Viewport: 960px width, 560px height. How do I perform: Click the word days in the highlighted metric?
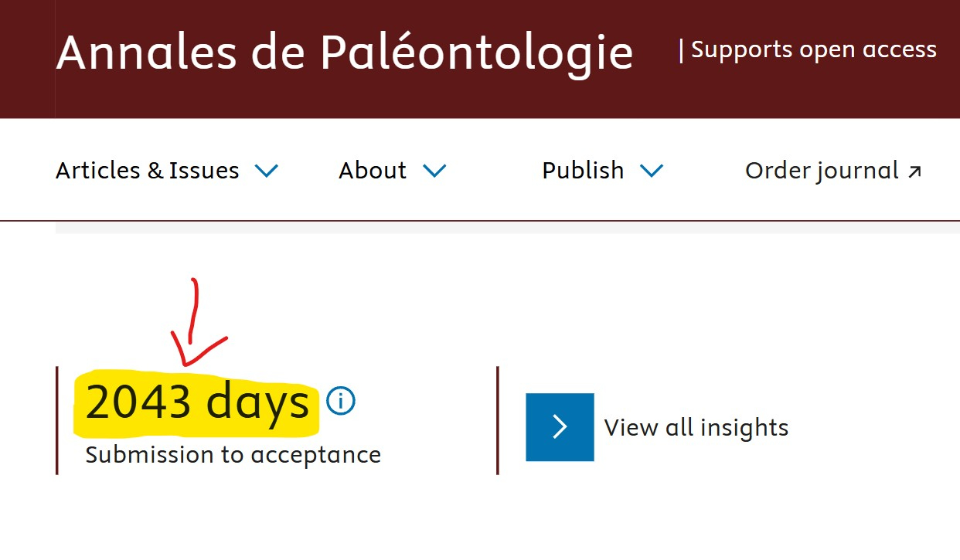coord(257,402)
